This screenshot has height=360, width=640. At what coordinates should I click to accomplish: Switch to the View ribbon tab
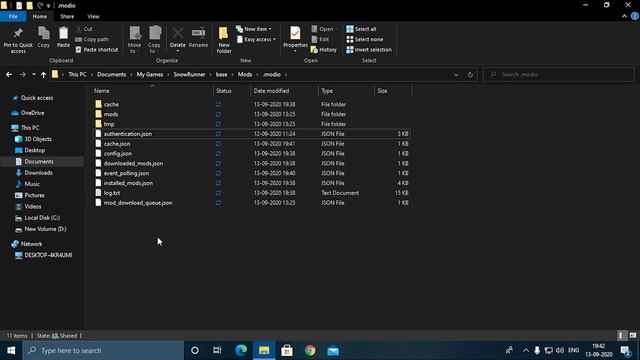tap(93, 16)
